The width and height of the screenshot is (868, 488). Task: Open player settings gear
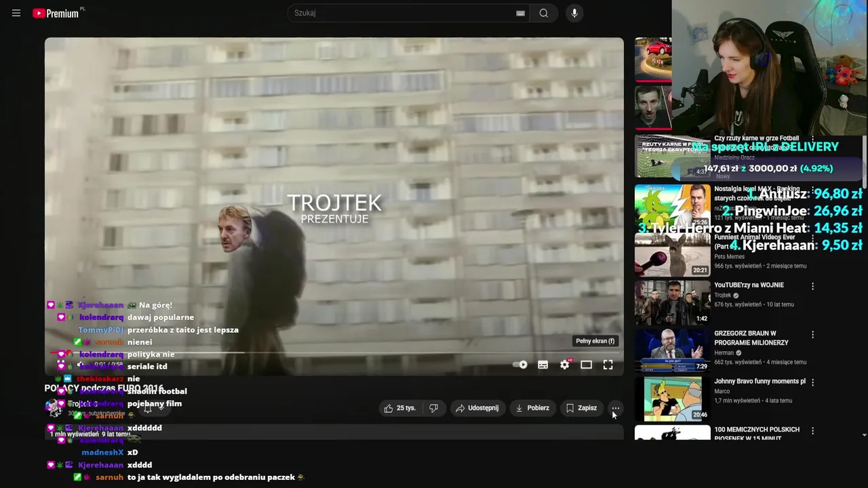565,365
